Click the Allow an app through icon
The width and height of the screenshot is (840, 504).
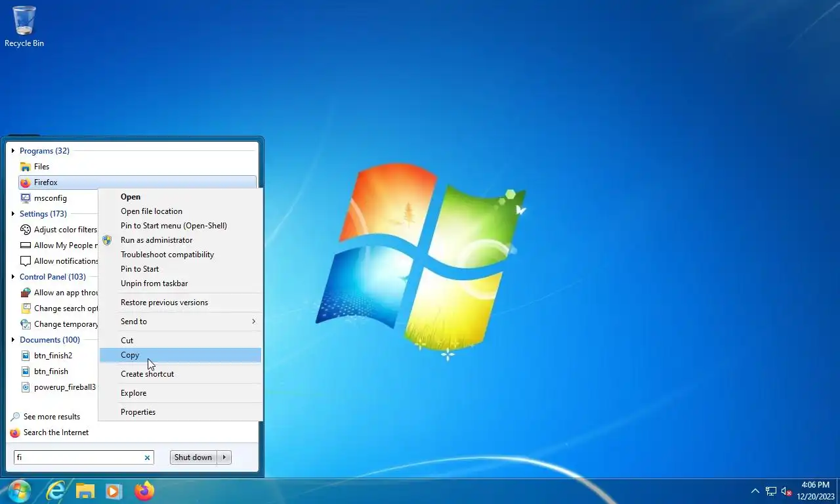[26, 293]
